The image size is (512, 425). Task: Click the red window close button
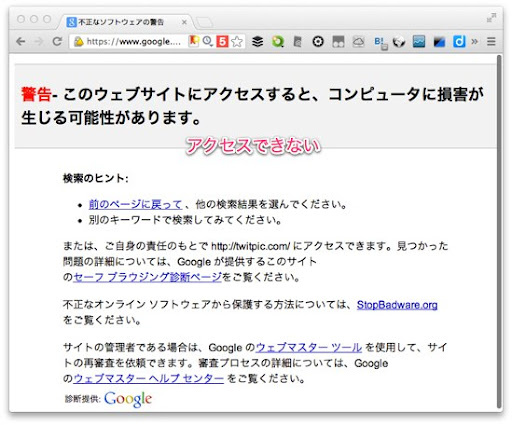coord(21,19)
